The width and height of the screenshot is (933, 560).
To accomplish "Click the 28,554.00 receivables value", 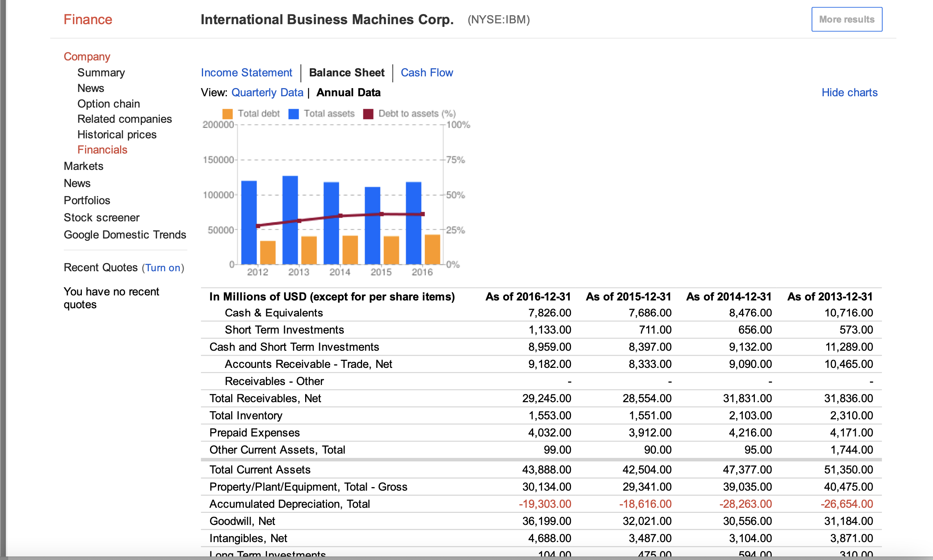I will coord(647,398).
